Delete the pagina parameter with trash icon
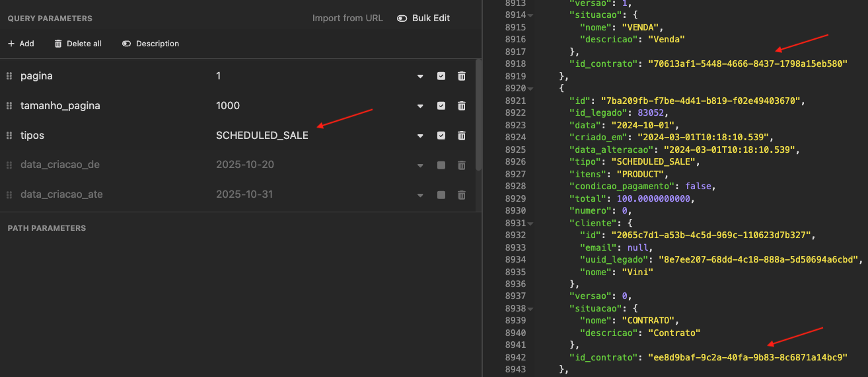 (461, 76)
